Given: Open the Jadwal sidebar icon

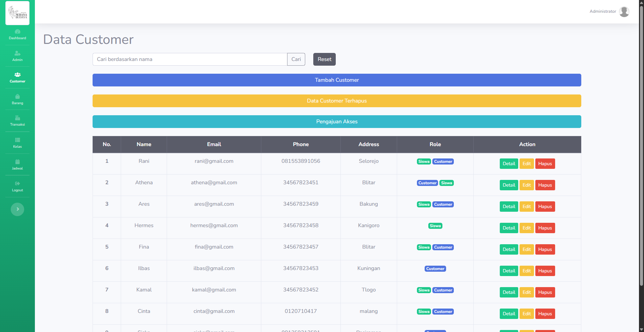Looking at the screenshot, I should 17,162.
